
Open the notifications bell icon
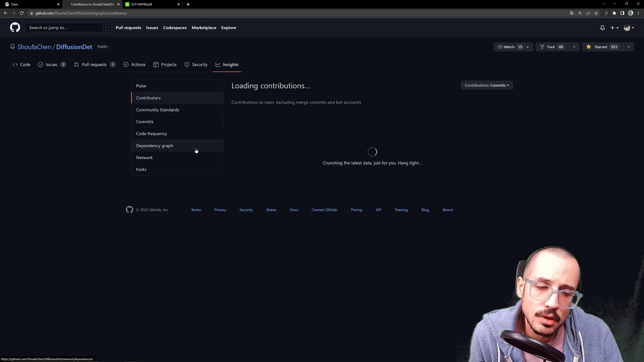click(602, 28)
